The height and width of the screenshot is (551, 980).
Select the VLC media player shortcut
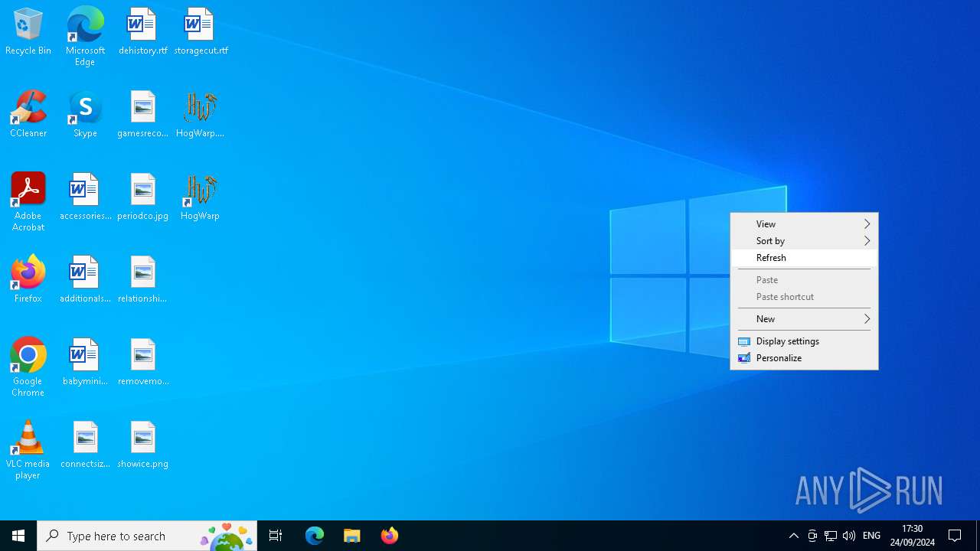(28, 450)
